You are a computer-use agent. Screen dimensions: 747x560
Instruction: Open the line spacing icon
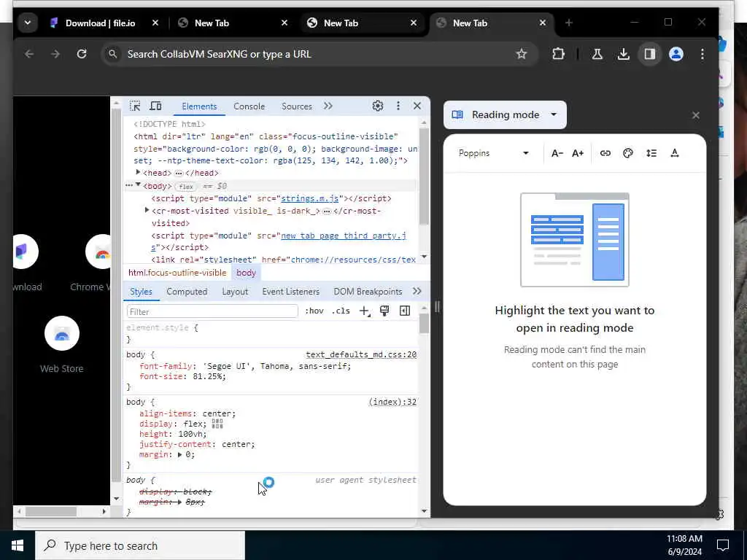[651, 153]
